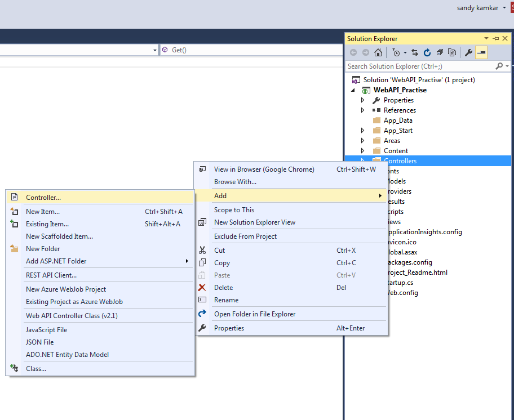This screenshot has width=514, height=420.
Task: Click Rename in context menu
Action: click(291, 300)
